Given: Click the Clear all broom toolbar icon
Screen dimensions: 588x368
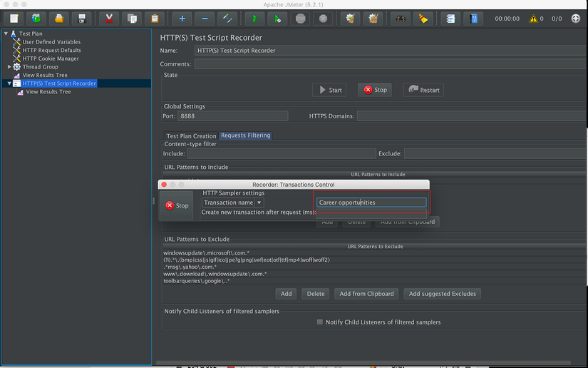Looking at the screenshot, I should [x=423, y=19].
